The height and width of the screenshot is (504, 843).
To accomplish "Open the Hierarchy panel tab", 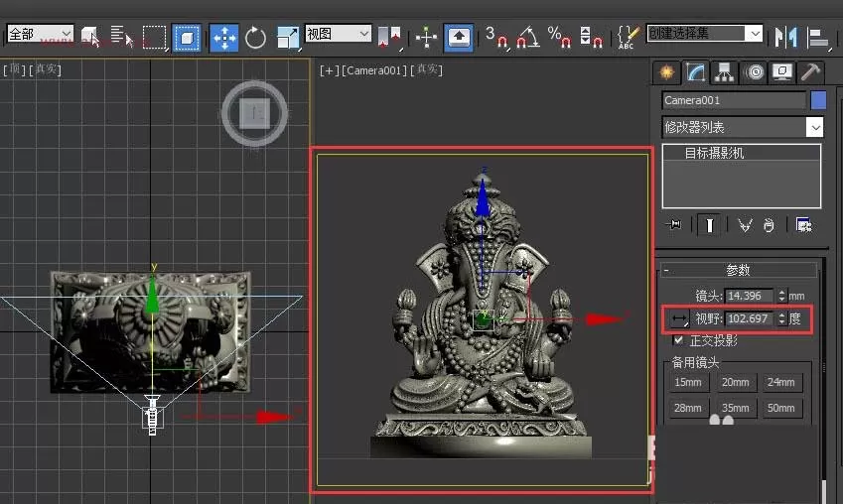I will coord(724,72).
